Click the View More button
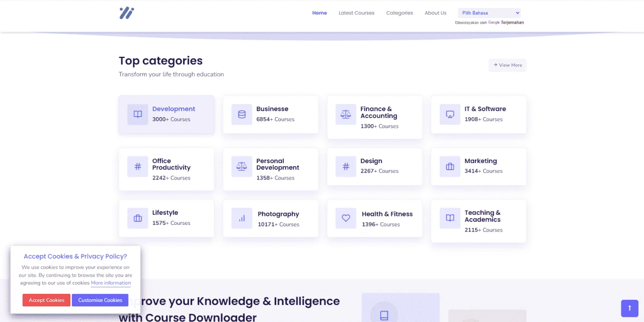The image size is (644, 322). point(508,65)
